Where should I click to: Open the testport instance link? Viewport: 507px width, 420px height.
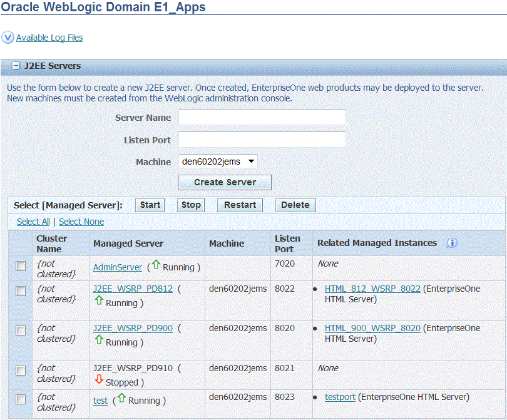pyautogui.click(x=340, y=397)
